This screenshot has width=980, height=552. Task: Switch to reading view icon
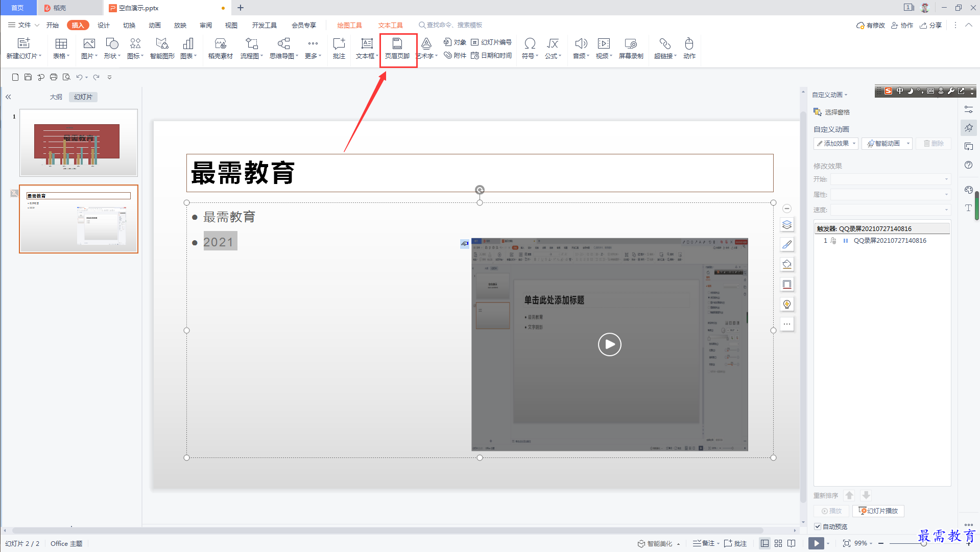(792, 543)
